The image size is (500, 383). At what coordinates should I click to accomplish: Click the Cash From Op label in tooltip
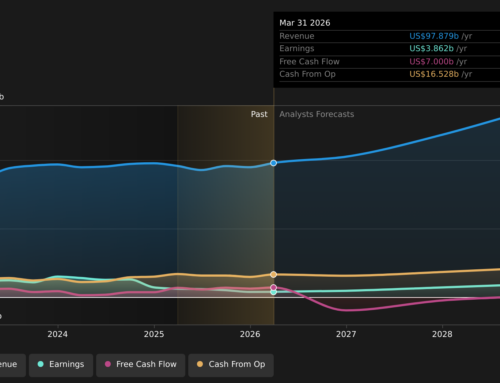(307, 74)
